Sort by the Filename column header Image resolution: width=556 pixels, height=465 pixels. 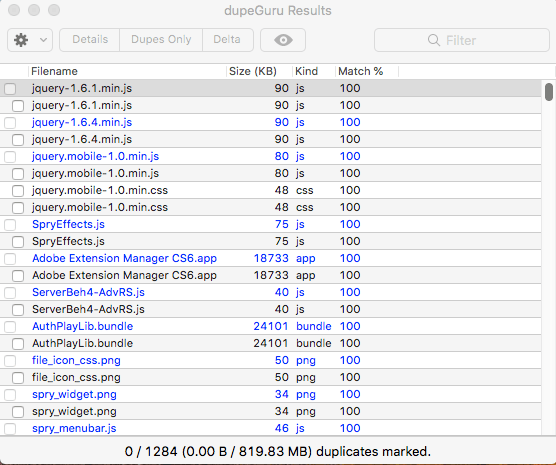pos(127,71)
